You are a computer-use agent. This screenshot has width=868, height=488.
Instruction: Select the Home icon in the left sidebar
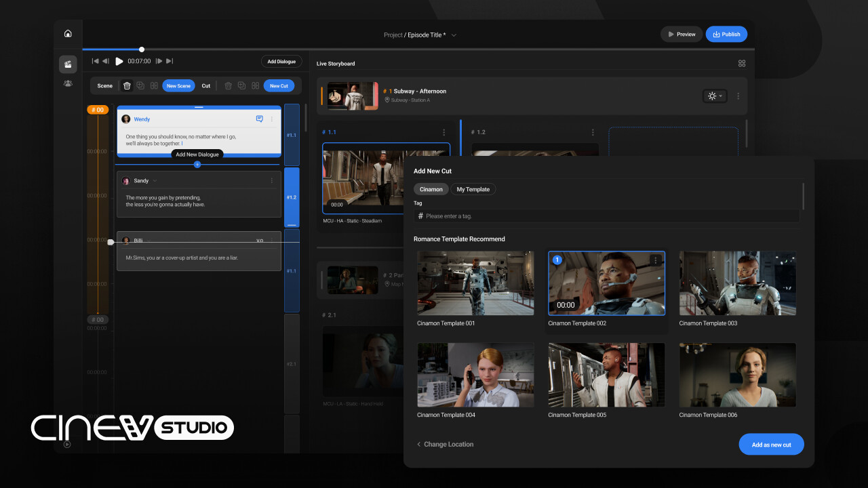click(x=68, y=33)
